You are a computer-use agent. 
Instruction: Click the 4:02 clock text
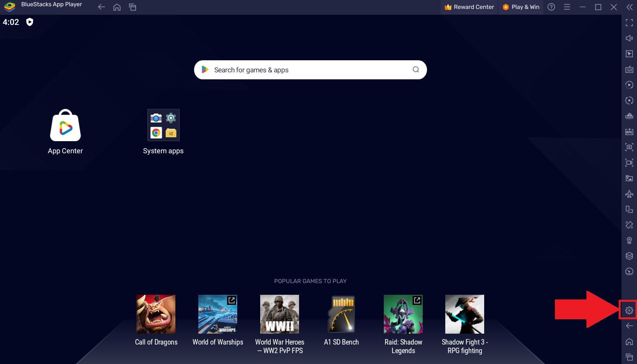(x=11, y=22)
